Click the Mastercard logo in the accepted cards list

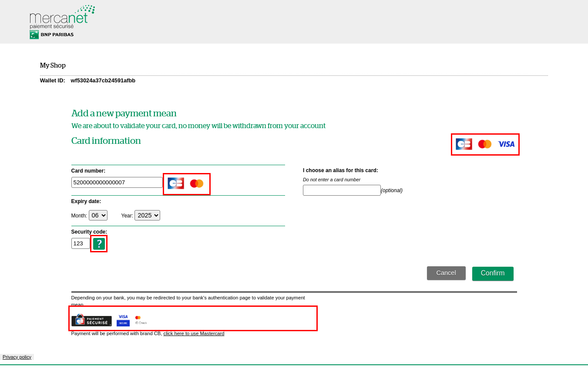[484, 144]
